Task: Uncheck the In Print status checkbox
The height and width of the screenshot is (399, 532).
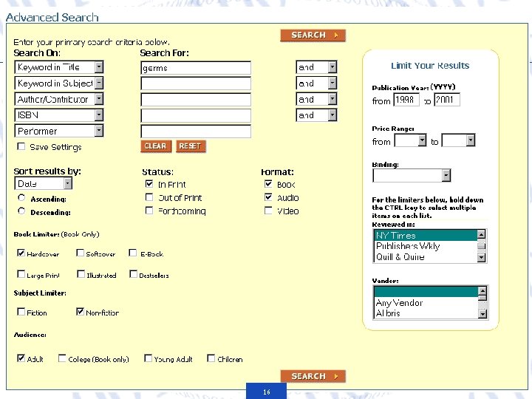Action: (149, 183)
